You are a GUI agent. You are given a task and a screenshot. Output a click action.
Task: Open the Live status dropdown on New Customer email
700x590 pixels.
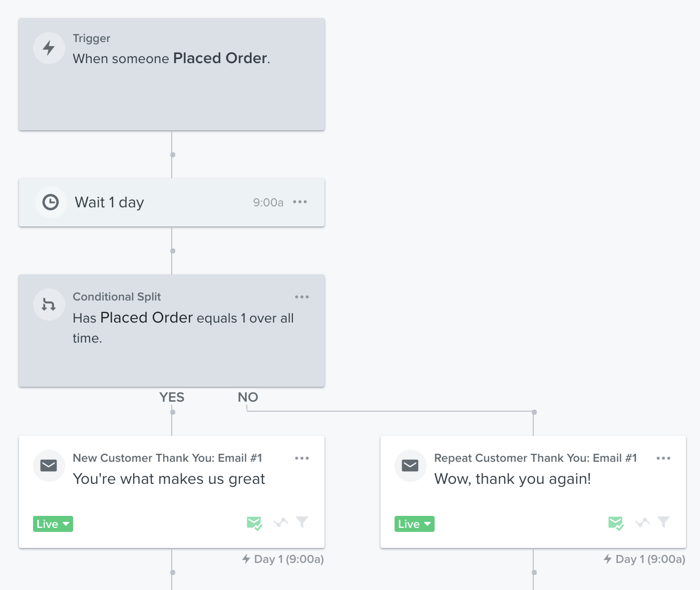coord(53,523)
